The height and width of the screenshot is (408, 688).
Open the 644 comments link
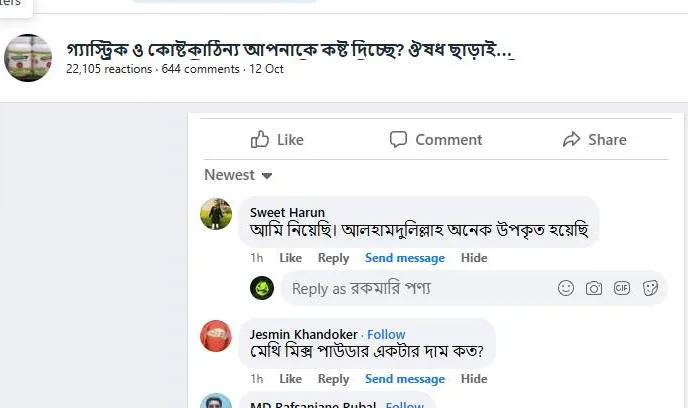pos(200,69)
